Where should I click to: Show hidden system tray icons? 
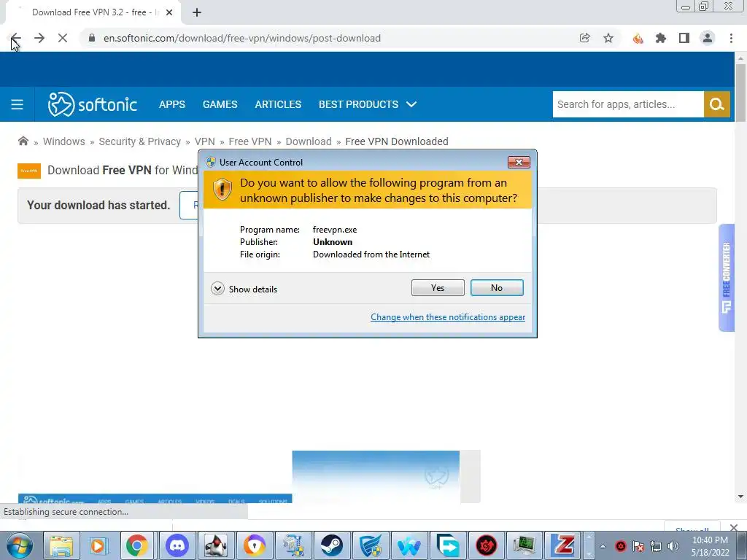[x=603, y=546]
